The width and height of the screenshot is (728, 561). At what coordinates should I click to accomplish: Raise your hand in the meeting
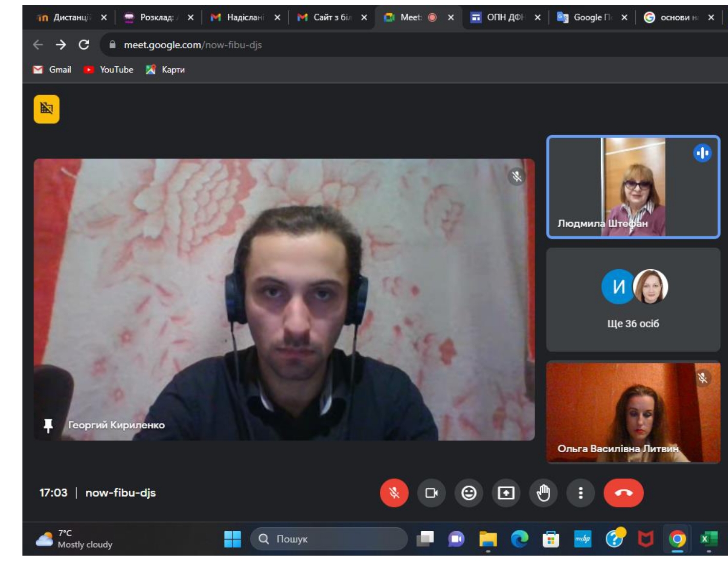(543, 493)
